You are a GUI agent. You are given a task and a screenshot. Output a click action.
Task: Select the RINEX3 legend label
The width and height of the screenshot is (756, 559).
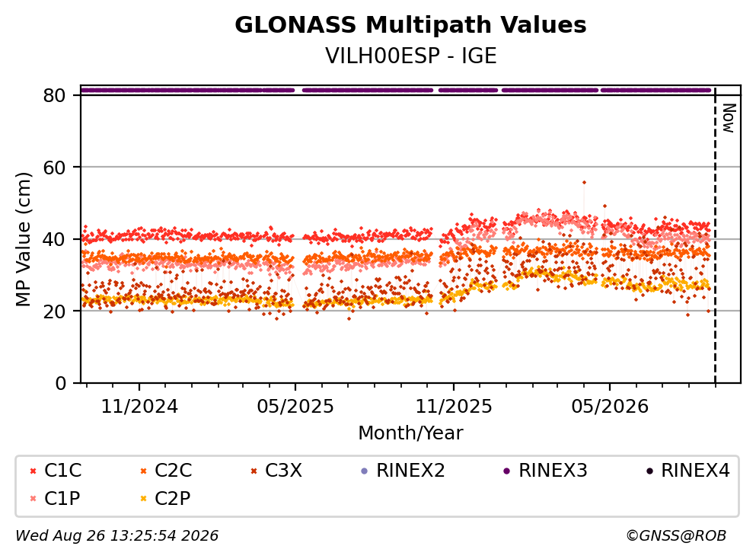pyautogui.click(x=553, y=470)
